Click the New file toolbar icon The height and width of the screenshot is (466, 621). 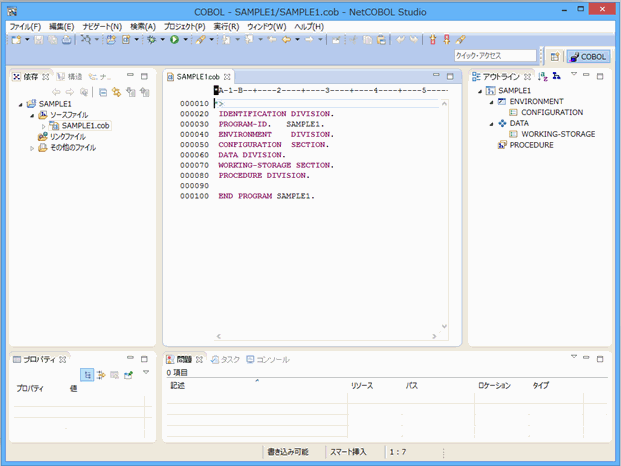16,40
